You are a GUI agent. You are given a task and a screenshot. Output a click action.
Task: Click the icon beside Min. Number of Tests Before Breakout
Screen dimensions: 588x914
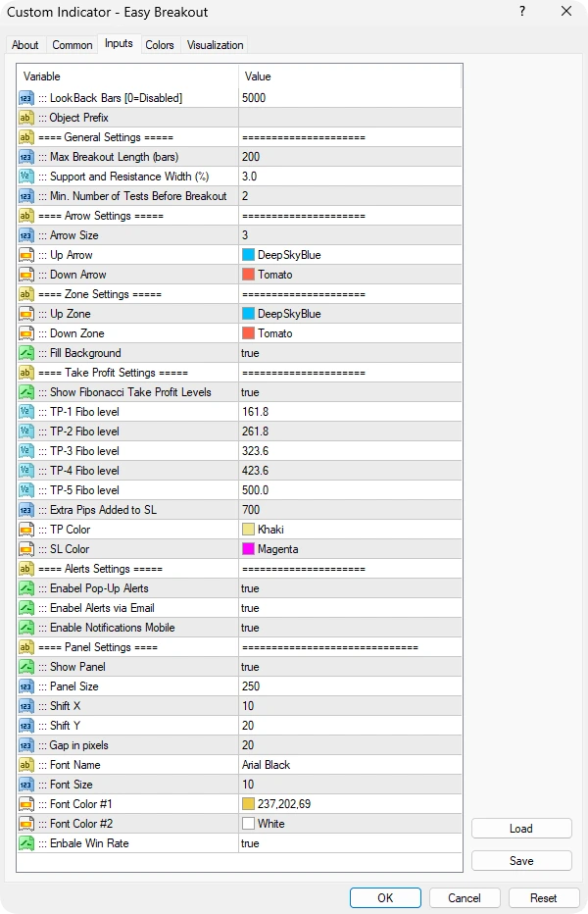[26, 196]
